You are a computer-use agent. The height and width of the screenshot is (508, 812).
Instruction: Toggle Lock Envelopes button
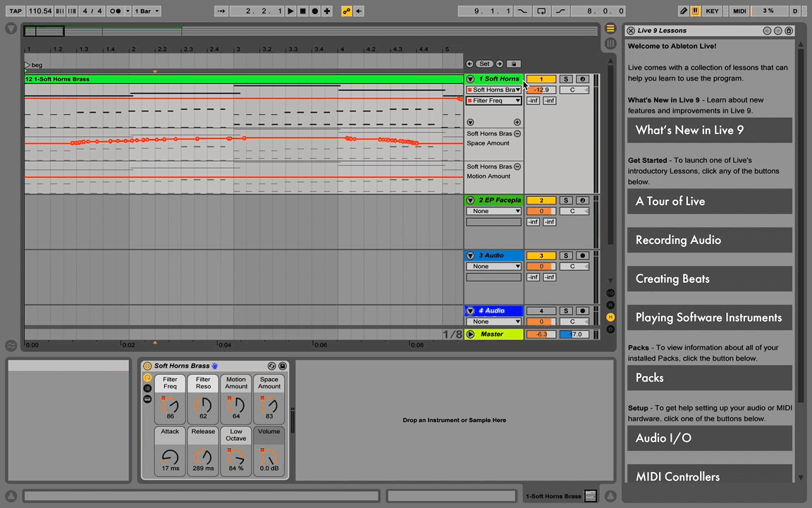(x=514, y=64)
